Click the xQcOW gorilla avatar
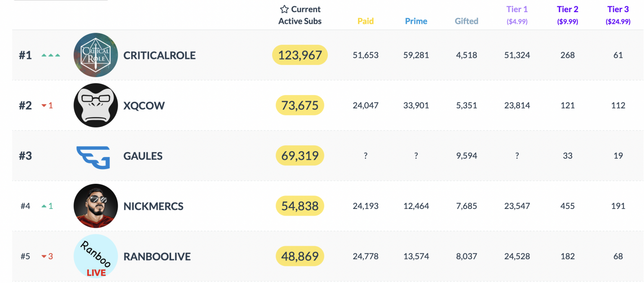Screen dimensions: 644x283 pos(96,105)
